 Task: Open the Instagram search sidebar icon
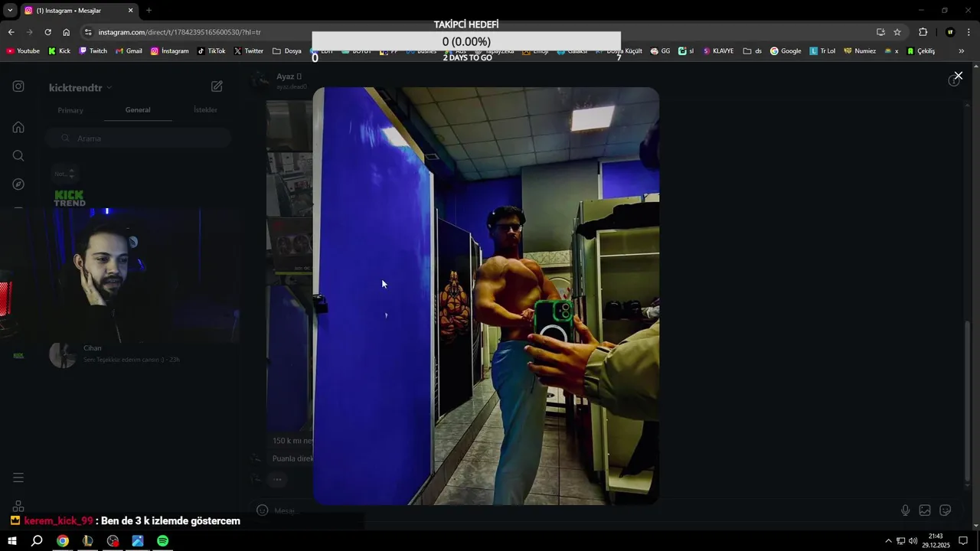point(18,155)
